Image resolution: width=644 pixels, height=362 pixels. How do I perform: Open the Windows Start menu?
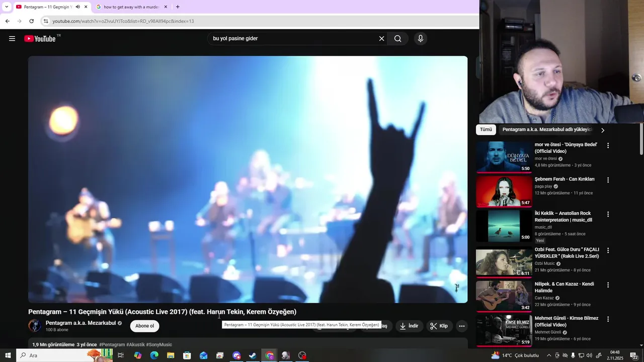[x=8, y=355]
